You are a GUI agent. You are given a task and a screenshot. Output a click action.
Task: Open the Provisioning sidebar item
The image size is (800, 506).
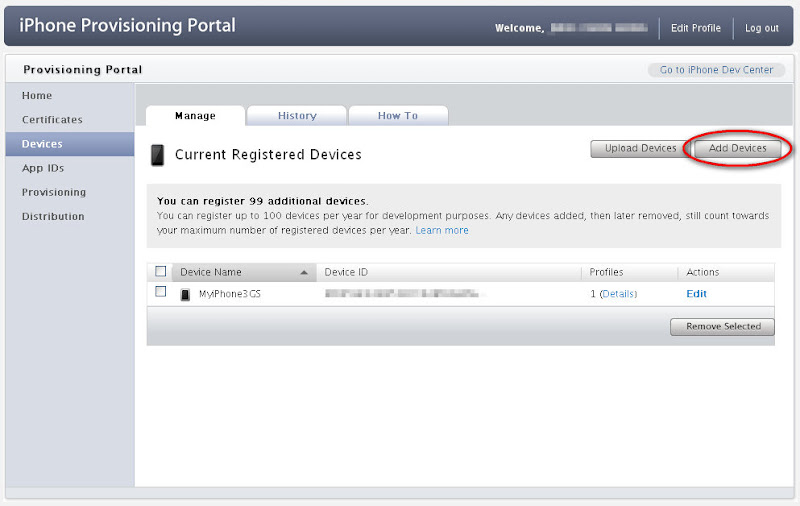pyautogui.click(x=54, y=192)
